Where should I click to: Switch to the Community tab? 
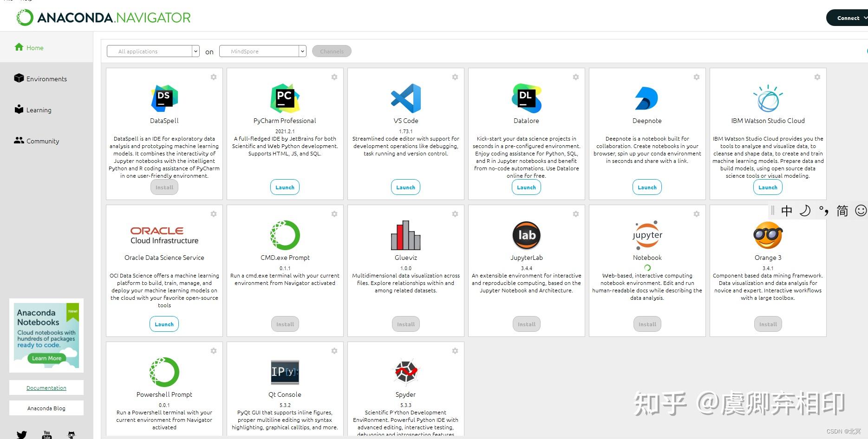37,141
